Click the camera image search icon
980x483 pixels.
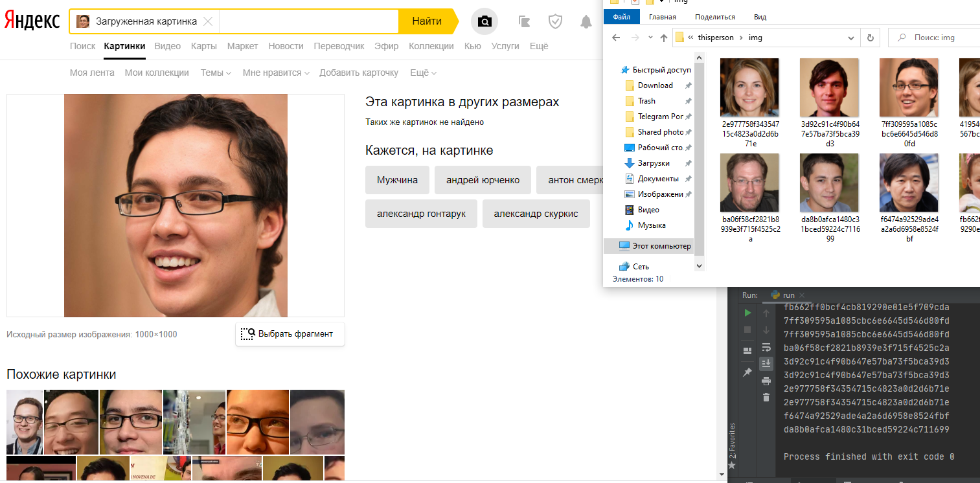(x=484, y=22)
